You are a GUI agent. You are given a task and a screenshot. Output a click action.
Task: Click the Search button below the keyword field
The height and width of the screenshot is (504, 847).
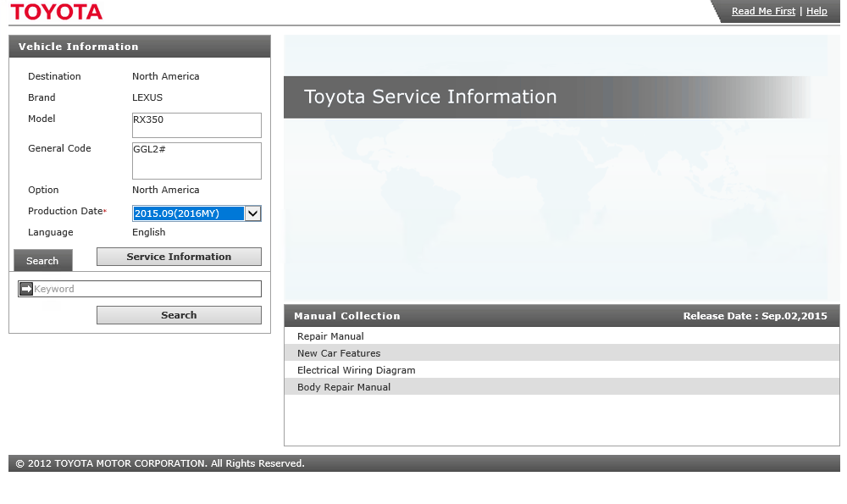point(179,315)
